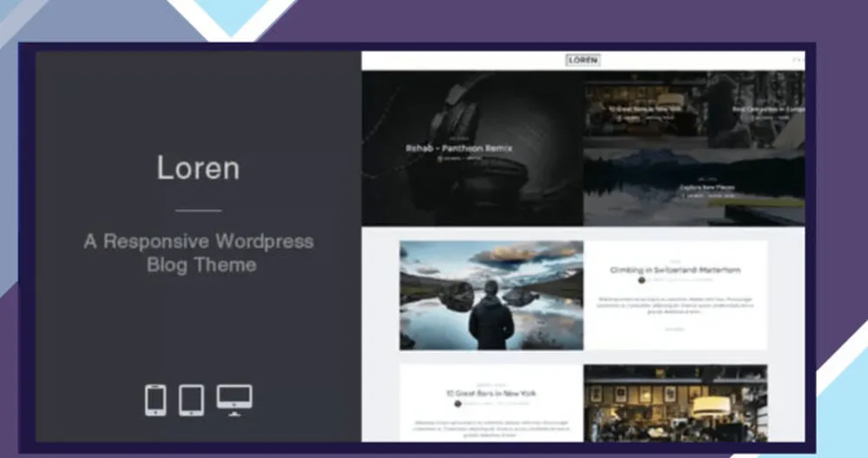
Task: Click the tablet device icon
Action: tap(191, 400)
